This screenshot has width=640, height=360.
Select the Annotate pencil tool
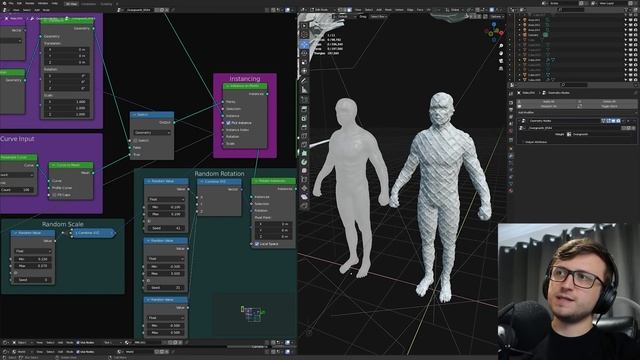click(x=304, y=81)
